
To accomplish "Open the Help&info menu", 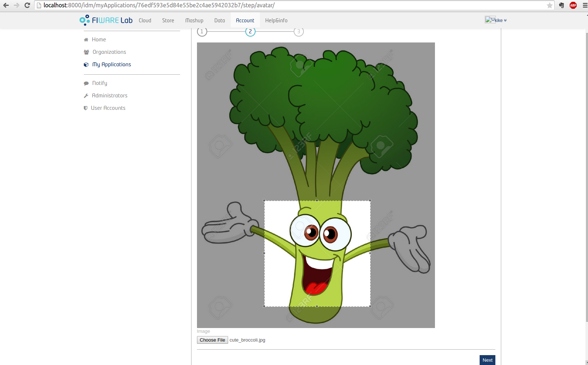I will [276, 21].
